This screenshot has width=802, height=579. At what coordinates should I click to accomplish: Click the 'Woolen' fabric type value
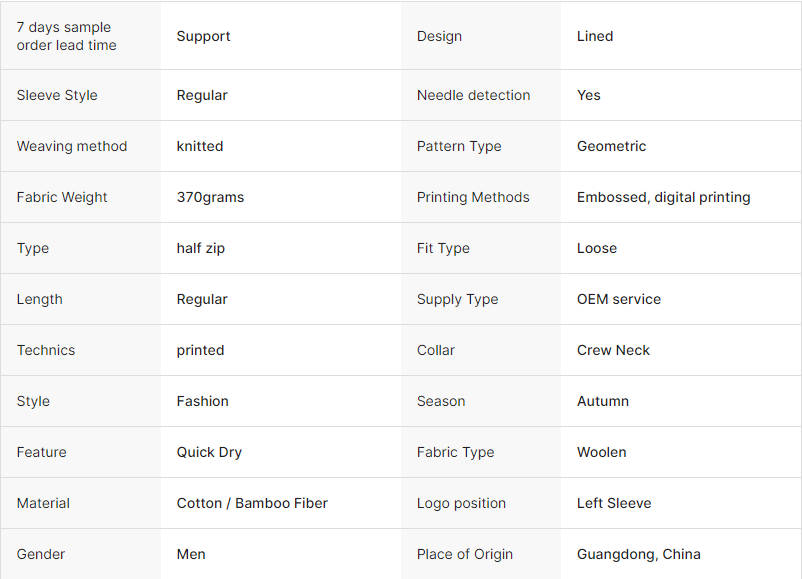pos(601,452)
